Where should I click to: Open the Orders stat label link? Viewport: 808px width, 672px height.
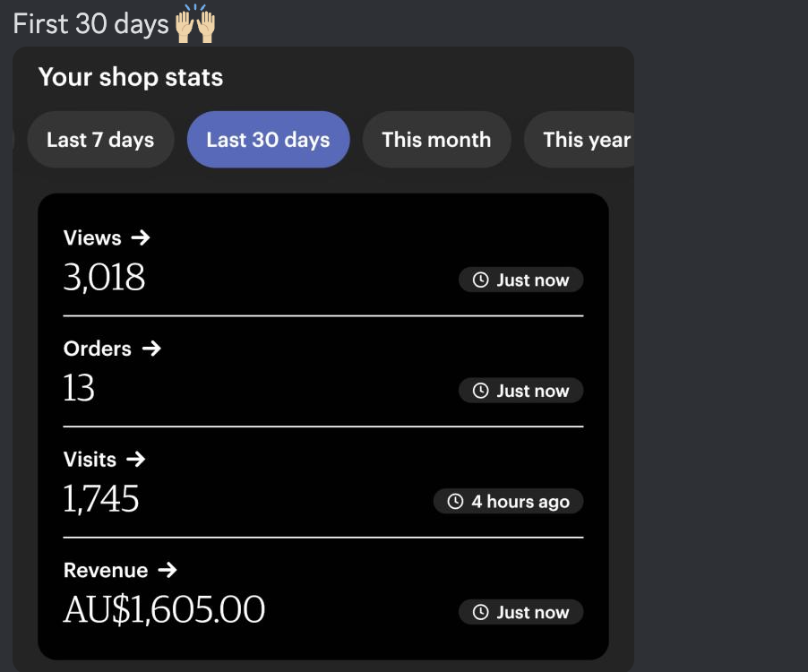[98, 349]
